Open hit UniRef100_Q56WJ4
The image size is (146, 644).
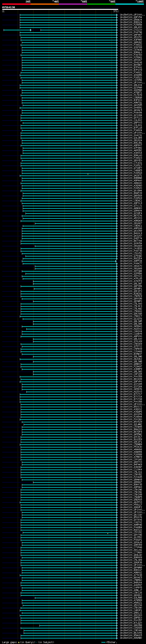tap(131, 20)
